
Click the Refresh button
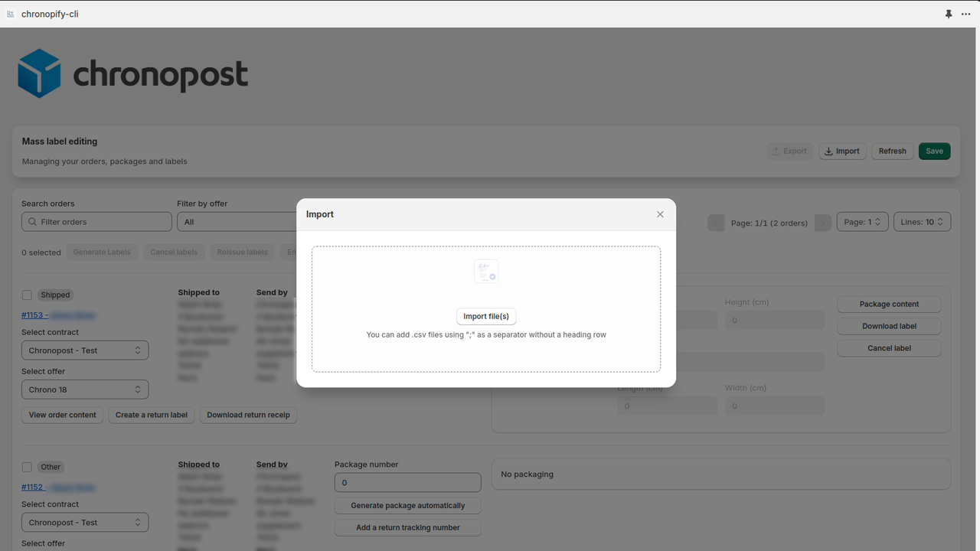click(892, 151)
